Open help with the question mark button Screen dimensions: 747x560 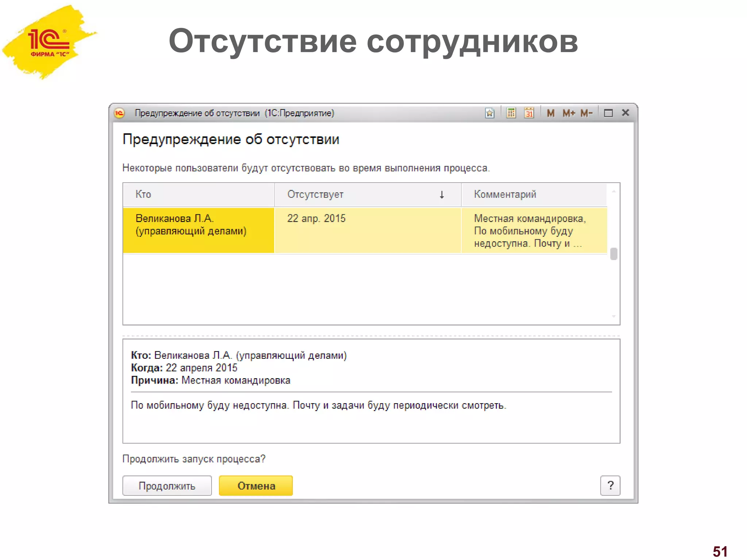tap(610, 486)
